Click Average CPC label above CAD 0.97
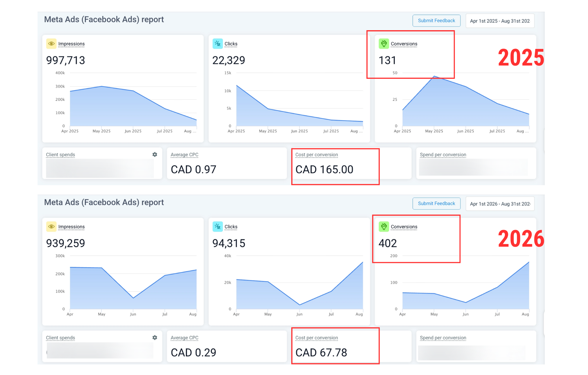The height and width of the screenshot is (375, 588). coord(184,155)
